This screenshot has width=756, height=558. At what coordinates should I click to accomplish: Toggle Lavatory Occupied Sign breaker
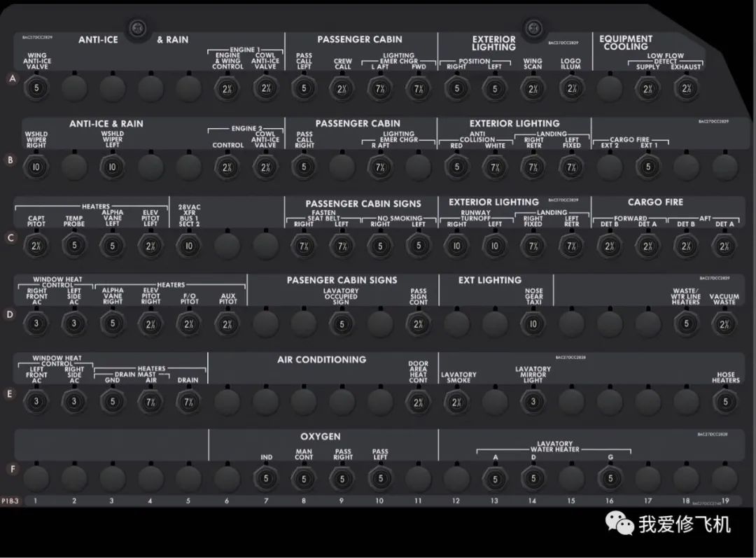[342, 324]
